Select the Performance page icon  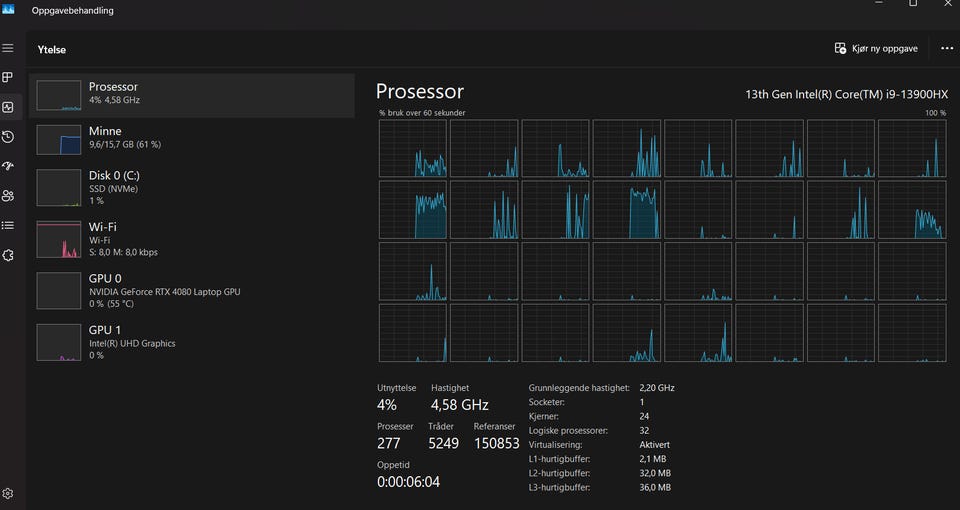pos(8,107)
